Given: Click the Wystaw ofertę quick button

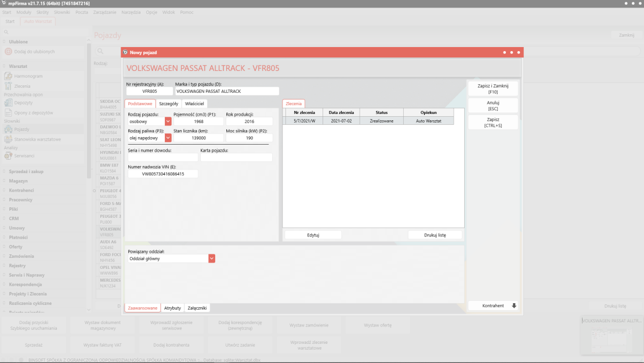Looking at the screenshot, I should (x=378, y=325).
